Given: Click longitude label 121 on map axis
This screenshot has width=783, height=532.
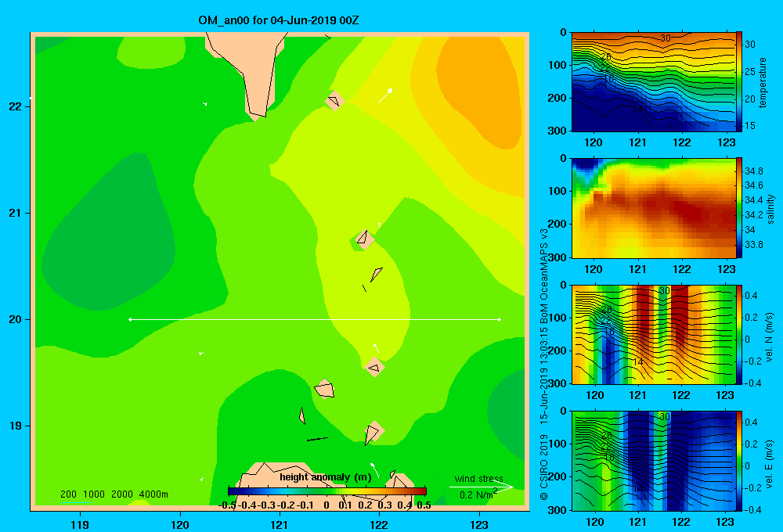Looking at the screenshot, I should click(x=280, y=525).
